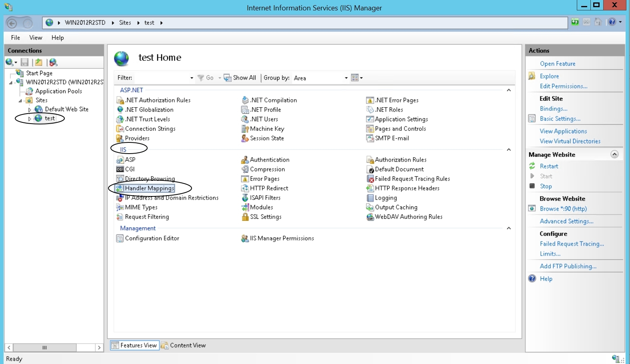Click the Save icon in Connections toolbar
Screen dimensions: 630x364
click(25, 62)
